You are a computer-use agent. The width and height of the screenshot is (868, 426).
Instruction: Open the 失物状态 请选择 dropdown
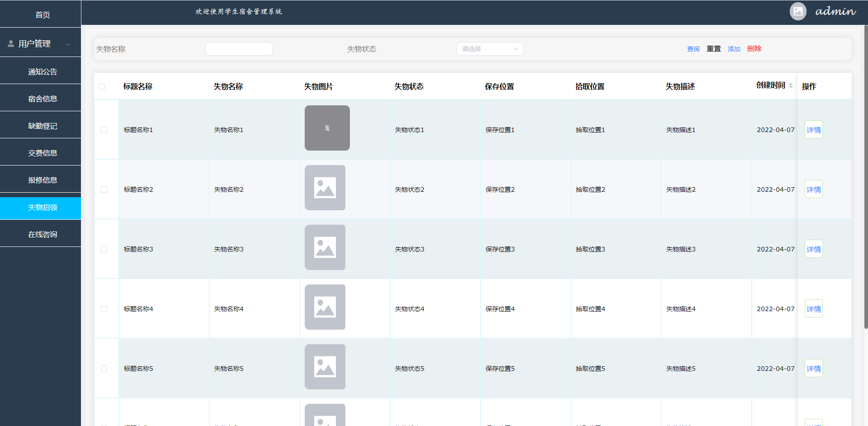coord(490,49)
